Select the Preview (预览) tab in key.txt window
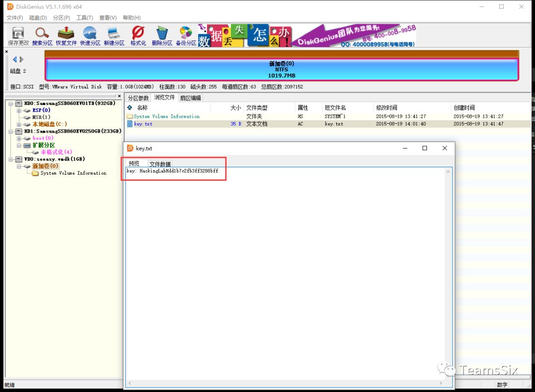Screen dimensions: 535x392 point(134,164)
